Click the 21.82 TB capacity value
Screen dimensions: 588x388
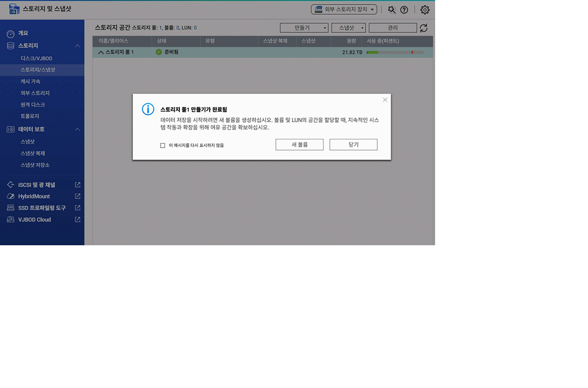(x=352, y=52)
